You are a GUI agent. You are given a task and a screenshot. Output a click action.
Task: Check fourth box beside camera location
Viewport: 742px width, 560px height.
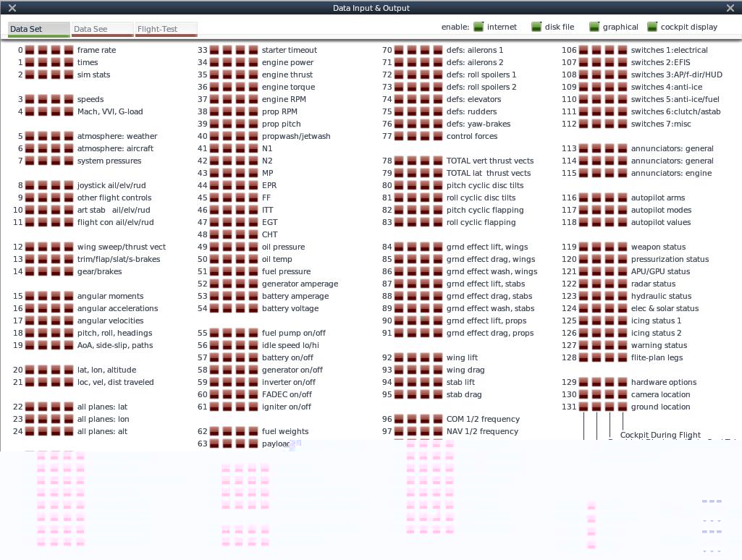622,395
